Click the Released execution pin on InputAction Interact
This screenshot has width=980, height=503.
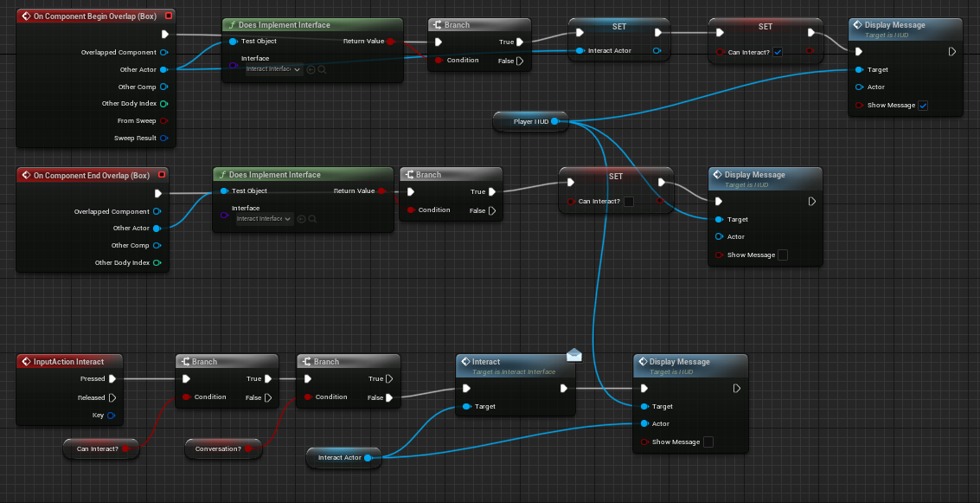pos(112,398)
